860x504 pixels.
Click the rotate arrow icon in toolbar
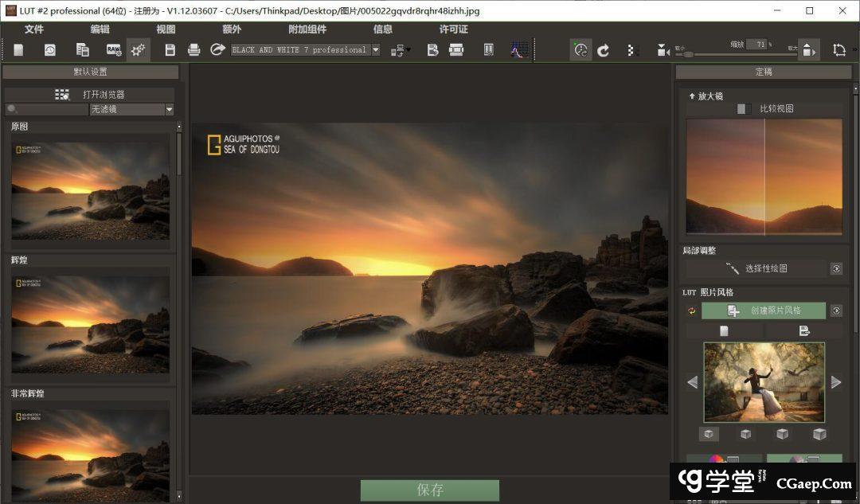tap(604, 50)
